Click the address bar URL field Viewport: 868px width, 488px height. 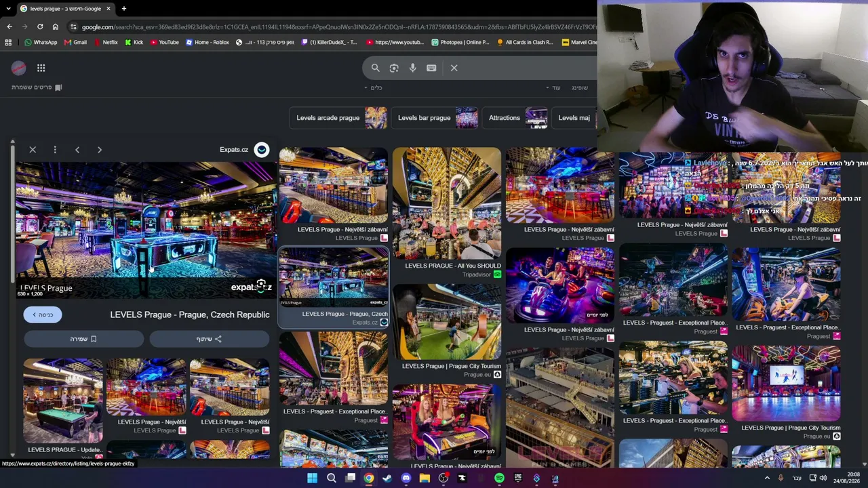pos(339,26)
